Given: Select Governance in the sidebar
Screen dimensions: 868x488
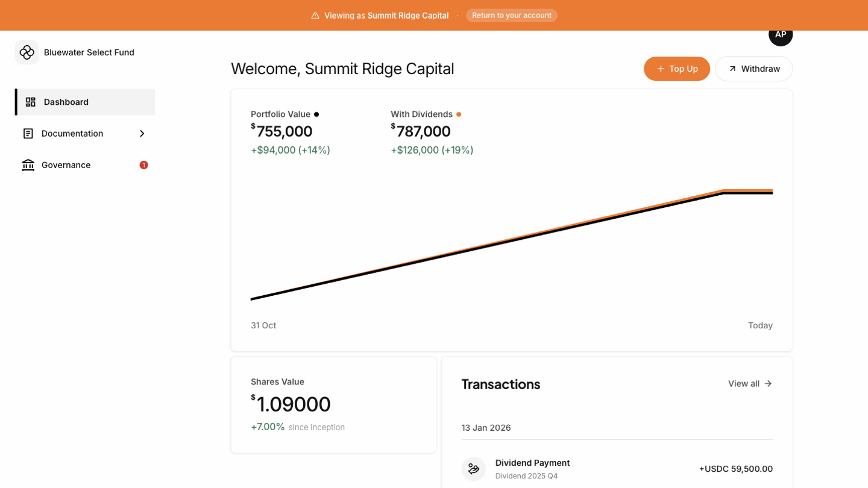Looking at the screenshot, I should pos(66,165).
